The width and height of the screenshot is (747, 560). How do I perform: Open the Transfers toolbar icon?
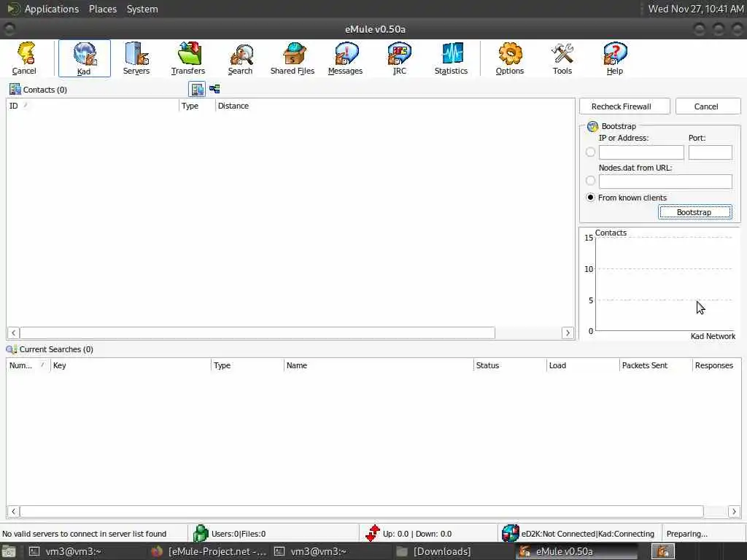(x=188, y=58)
